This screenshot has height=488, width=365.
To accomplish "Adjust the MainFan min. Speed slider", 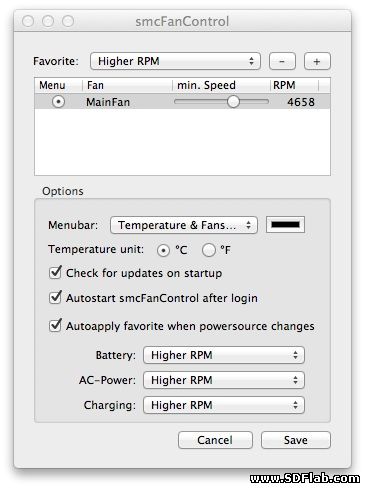I will tap(233, 102).
